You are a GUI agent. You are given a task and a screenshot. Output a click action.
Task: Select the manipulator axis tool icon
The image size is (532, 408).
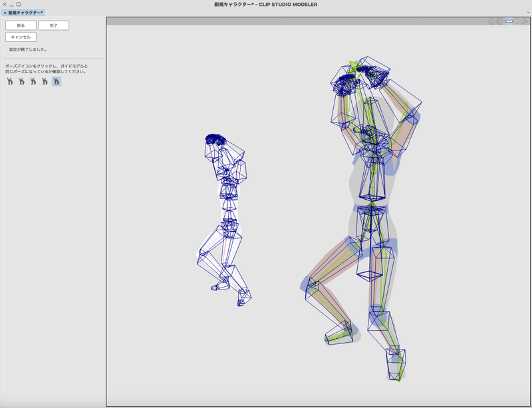coord(525,21)
